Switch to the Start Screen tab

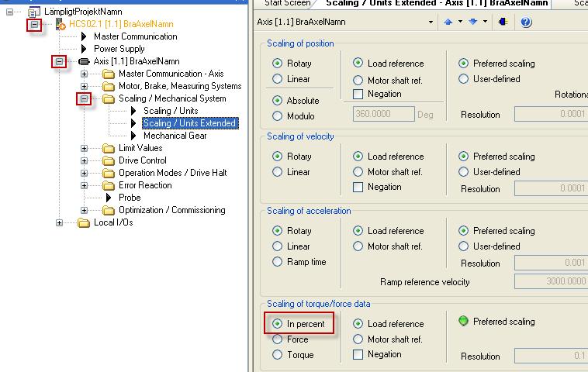pyautogui.click(x=287, y=3)
